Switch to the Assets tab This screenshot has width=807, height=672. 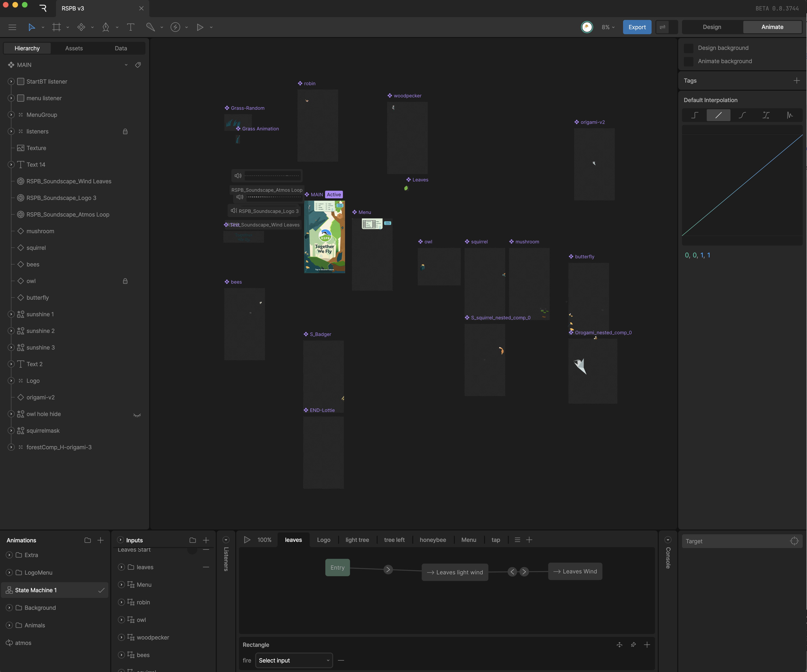[x=74, y=48]
